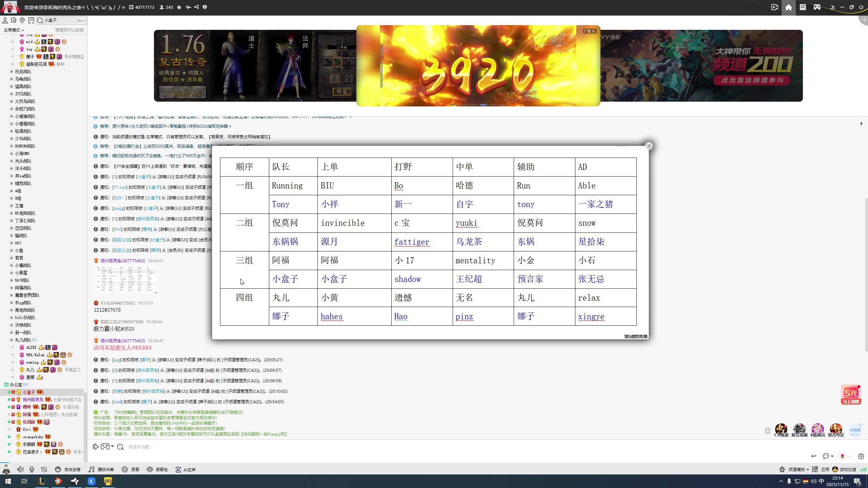868x488 pixels.
Task: Open the audio mixer equalizer icon
Action: coord(44,469)
